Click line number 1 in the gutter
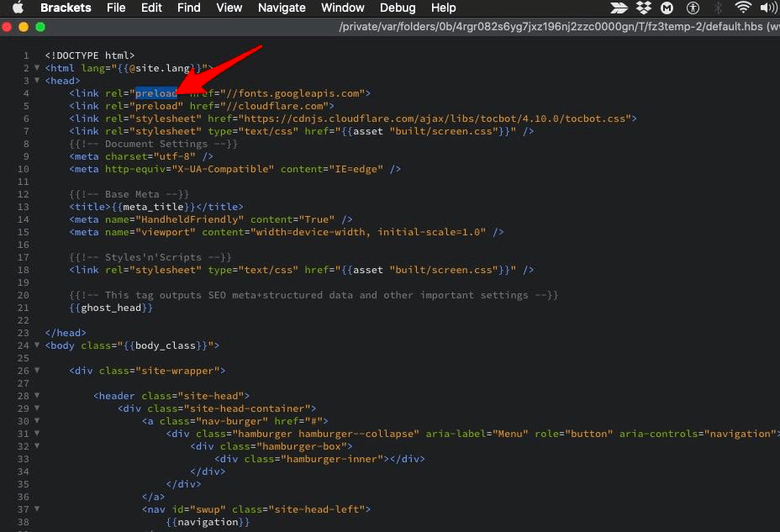Screen dimensions: 780x532 click(x=26, y=55)
